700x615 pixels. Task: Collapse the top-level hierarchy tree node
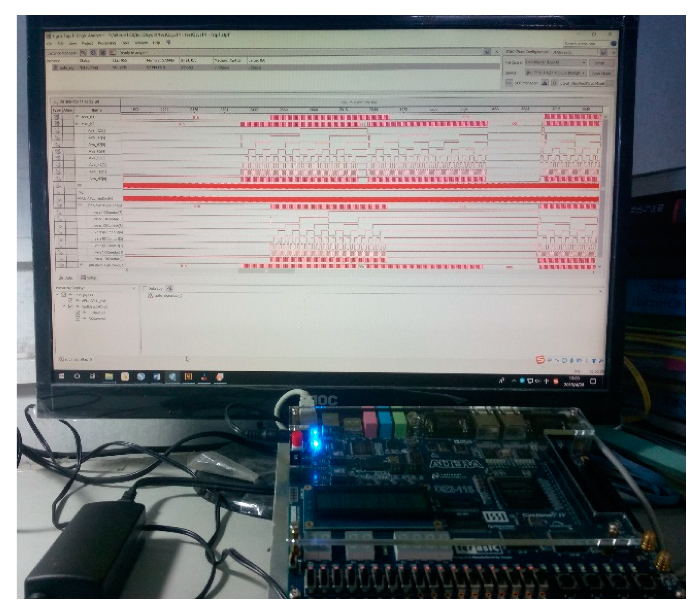click(57, 295)
